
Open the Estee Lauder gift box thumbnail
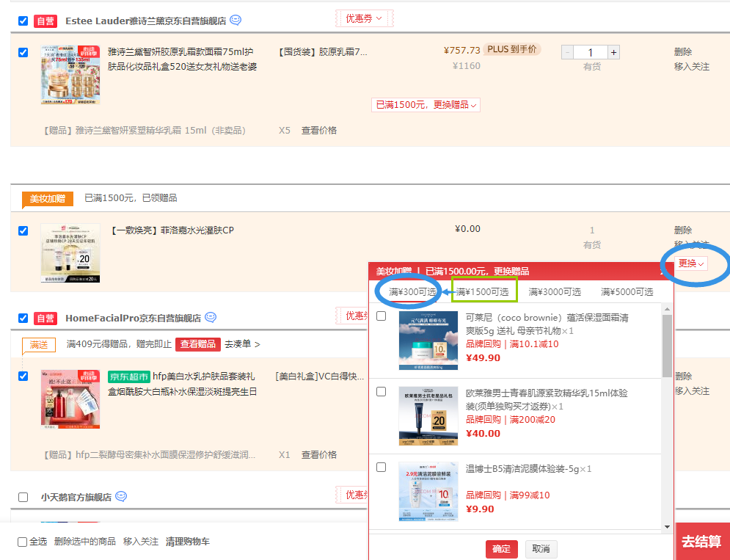tap(70, 75)
